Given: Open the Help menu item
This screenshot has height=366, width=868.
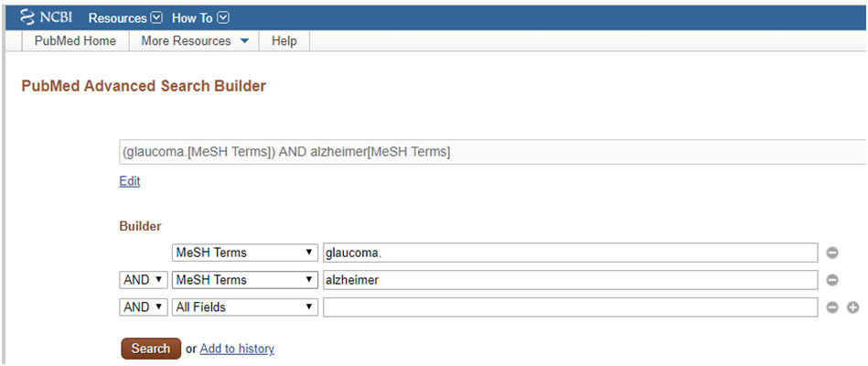Looking at the screenshot, I should click(284, 41).
